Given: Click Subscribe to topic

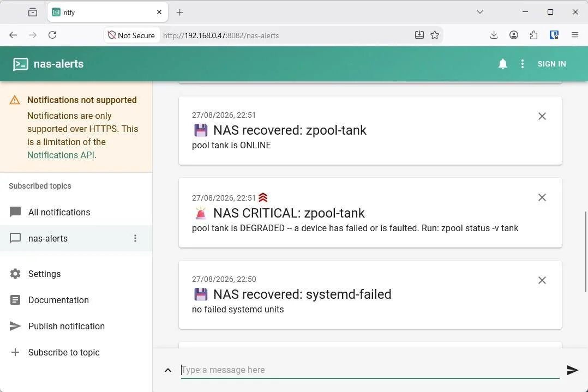Looking at the screenshot, I should click(76, 353).
